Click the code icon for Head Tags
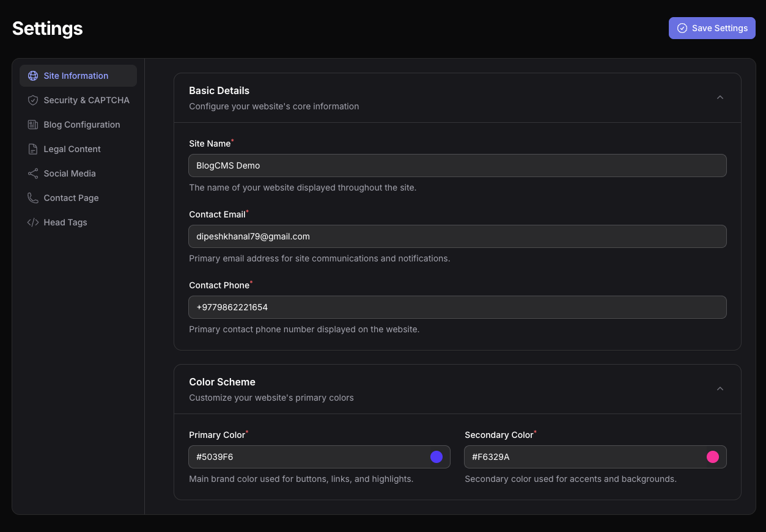The height and width of the screenshot is (532, 766). click(x=33, y=222)
